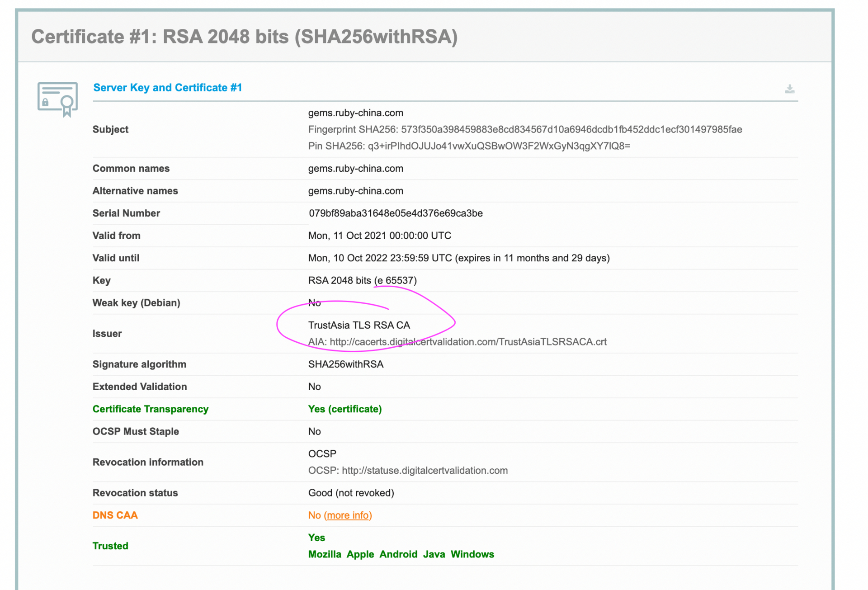
Task: Click the Signature algorithm value SHA256withRSA
Action: point(345,364)
